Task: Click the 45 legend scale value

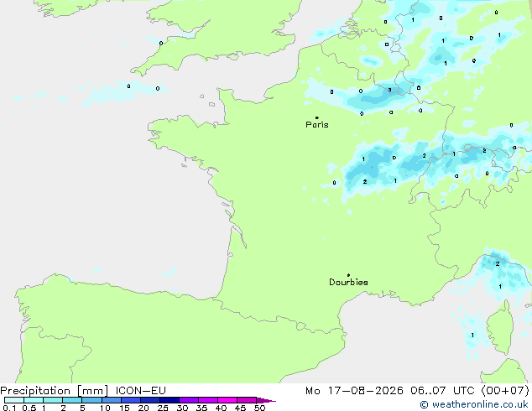Action: [240, 408]
